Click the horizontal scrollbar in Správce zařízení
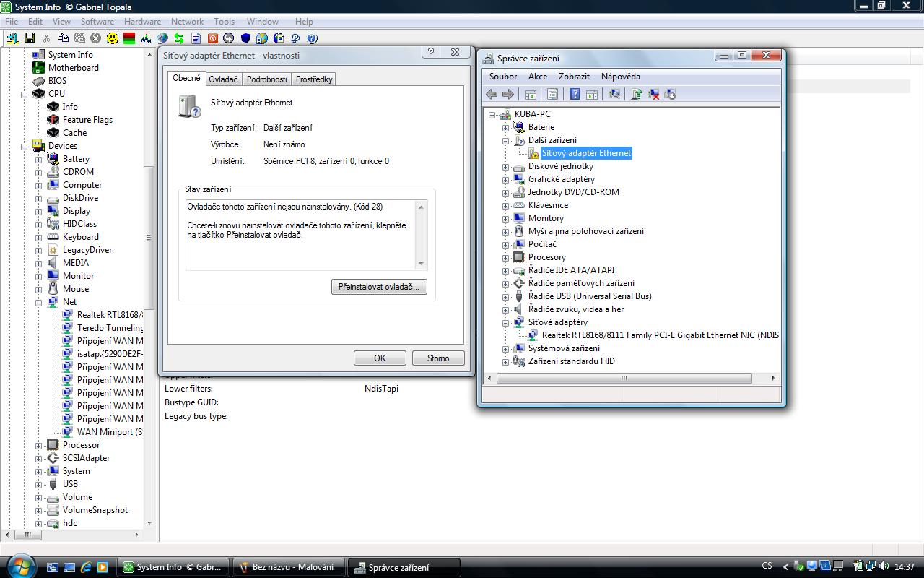The width and height of the screenshot is (924, 578). [x=624, y=378]
